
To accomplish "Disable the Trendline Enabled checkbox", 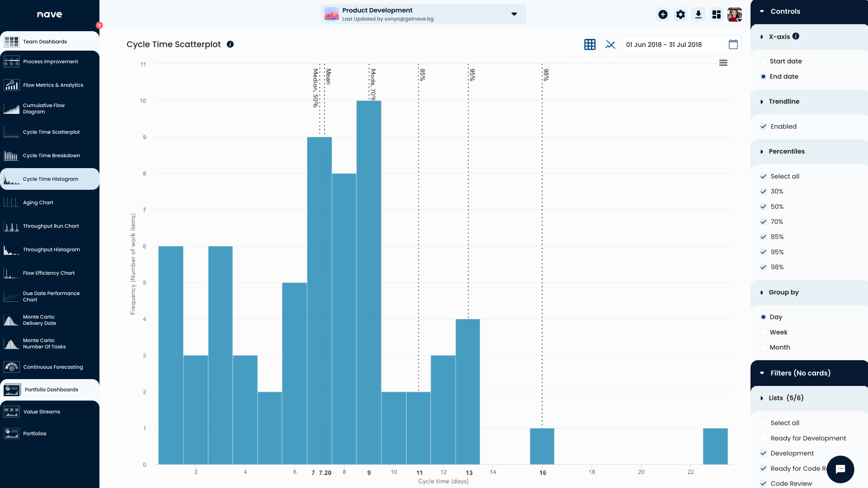I will click(764, 127).
